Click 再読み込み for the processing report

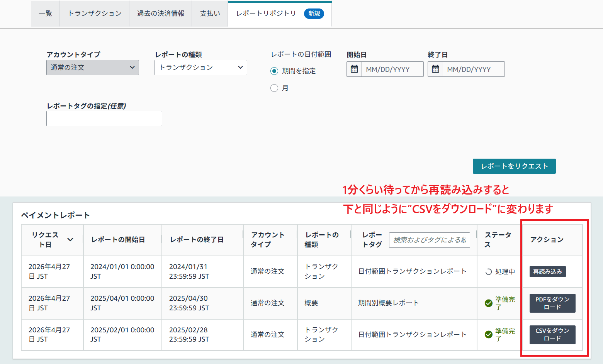[547, 271]
